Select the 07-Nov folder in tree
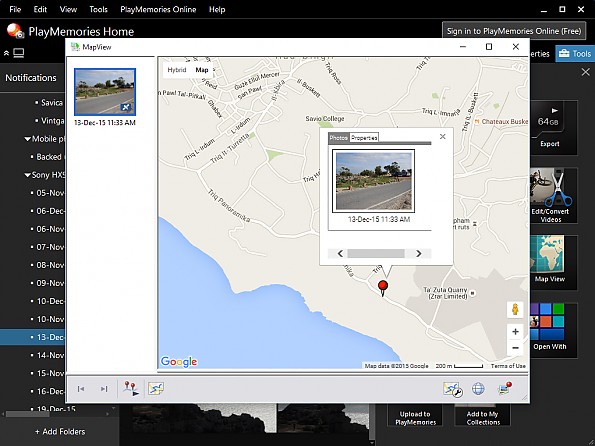595x446 pixels. (x=50, y=247)
